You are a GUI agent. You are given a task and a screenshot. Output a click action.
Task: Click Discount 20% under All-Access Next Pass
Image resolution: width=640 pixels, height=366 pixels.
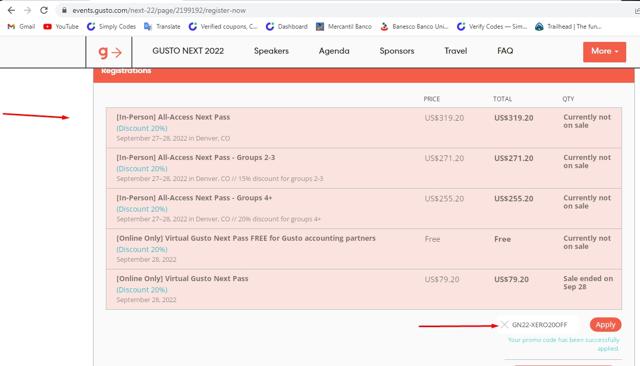point(142,128)
